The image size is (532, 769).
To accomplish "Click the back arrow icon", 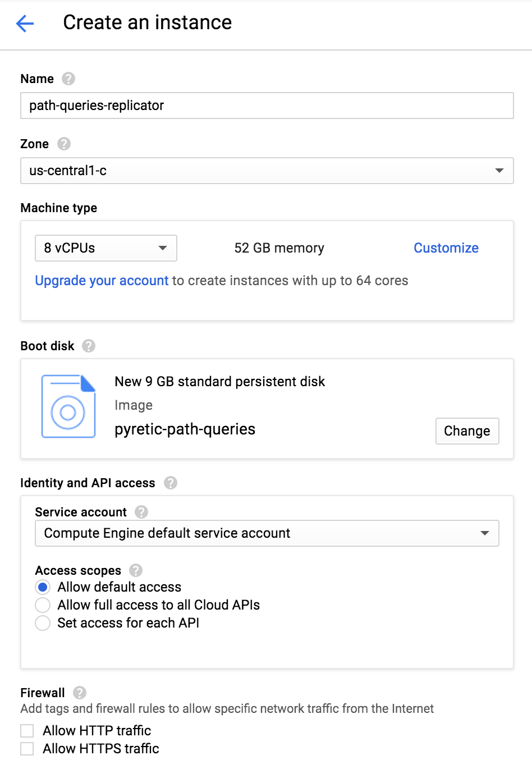I will pyautogui.click(x=25, y=23).
